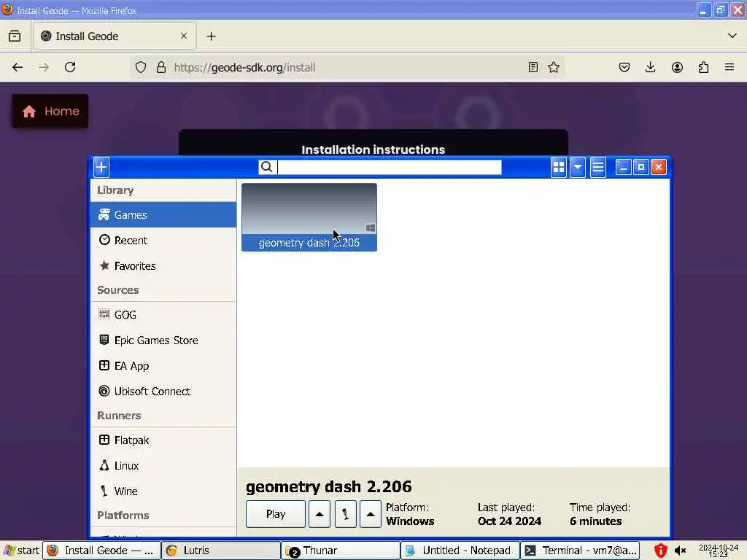The width and height of the screenshot is (747, 560).
Task: Open Firefox tracking protection shield
Action: [141, 68]
